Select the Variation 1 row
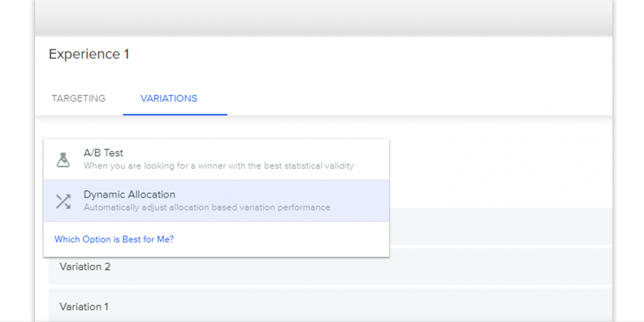 pyautogui.click(x=330, y=305)
